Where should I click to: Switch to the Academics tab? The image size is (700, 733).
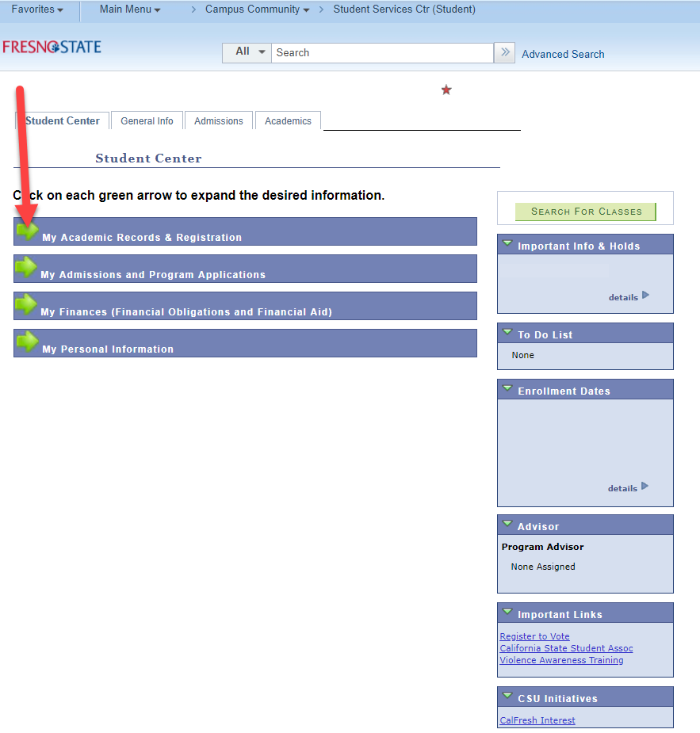coord(288,121)
